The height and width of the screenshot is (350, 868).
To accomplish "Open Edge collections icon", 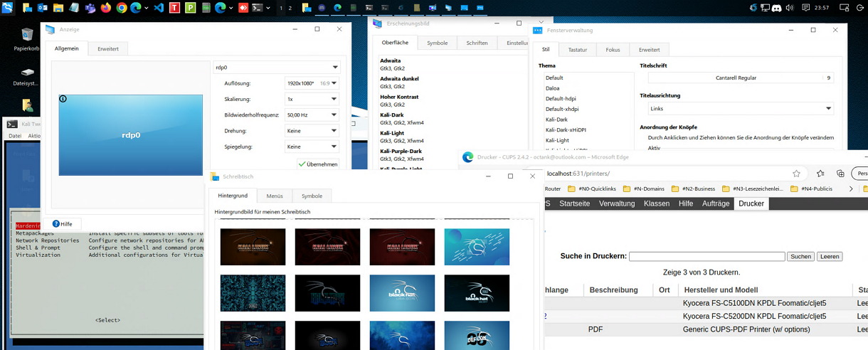I will tap(840, 173).
